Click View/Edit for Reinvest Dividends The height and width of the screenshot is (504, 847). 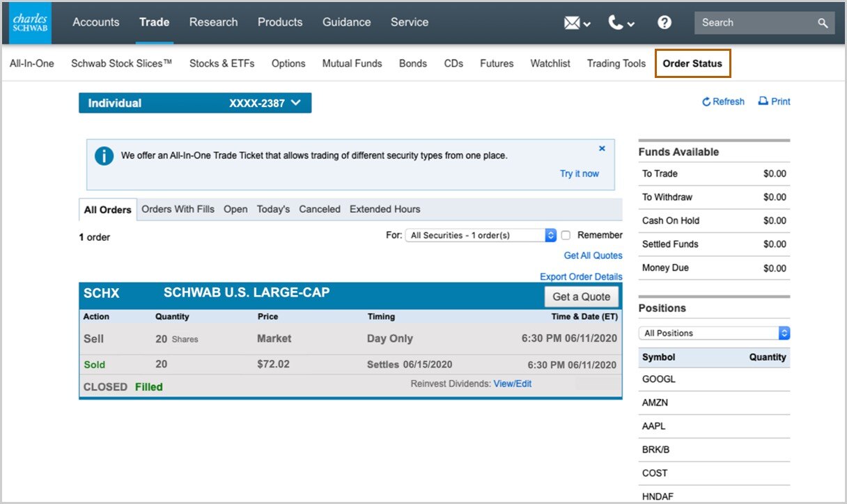click(513, 384)
